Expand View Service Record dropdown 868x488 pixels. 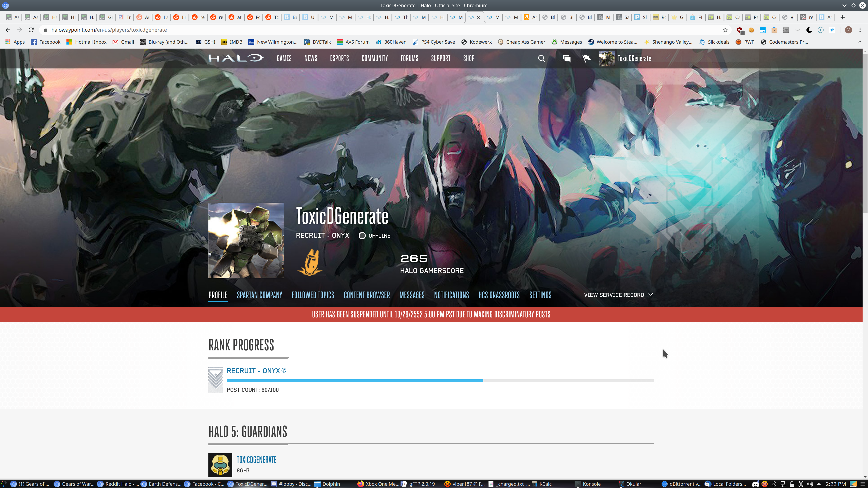point(618,295)
